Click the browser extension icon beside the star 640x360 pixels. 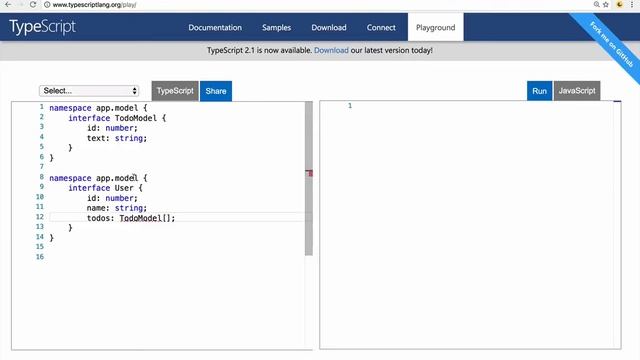click(x=620, y=4)
